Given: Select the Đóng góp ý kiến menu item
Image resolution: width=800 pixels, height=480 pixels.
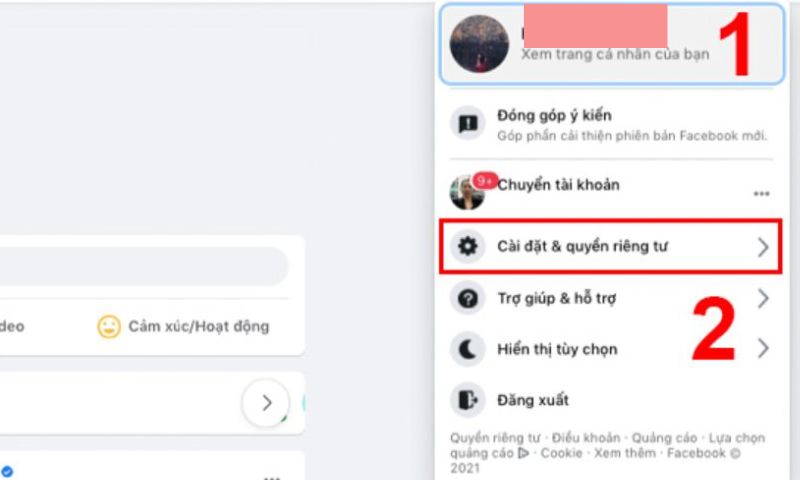Looking at the screenshot, I should click(x=611, y=124).
